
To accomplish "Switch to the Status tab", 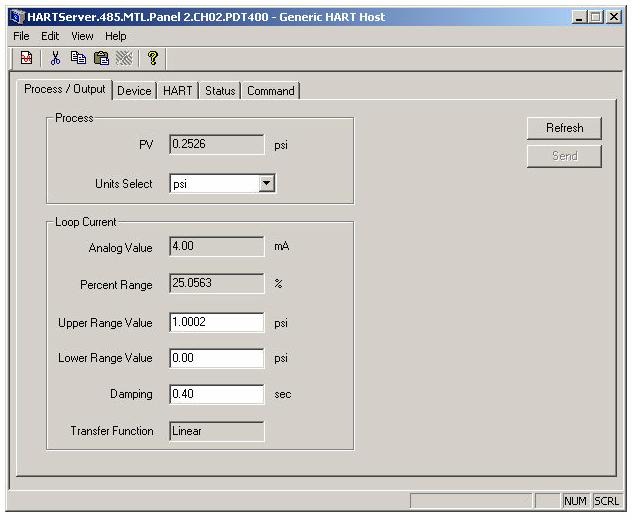I will pos(220,91).
